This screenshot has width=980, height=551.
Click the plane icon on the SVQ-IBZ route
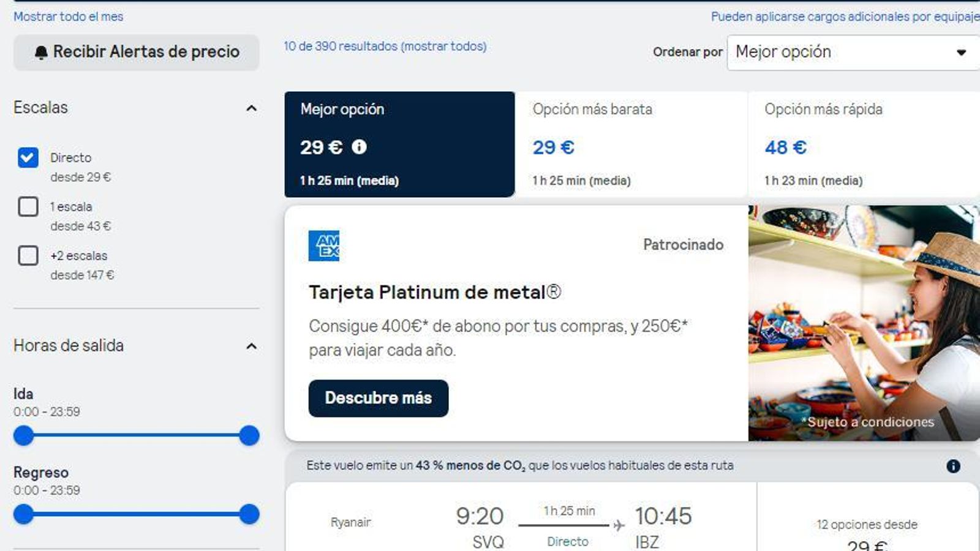point(619,523)
